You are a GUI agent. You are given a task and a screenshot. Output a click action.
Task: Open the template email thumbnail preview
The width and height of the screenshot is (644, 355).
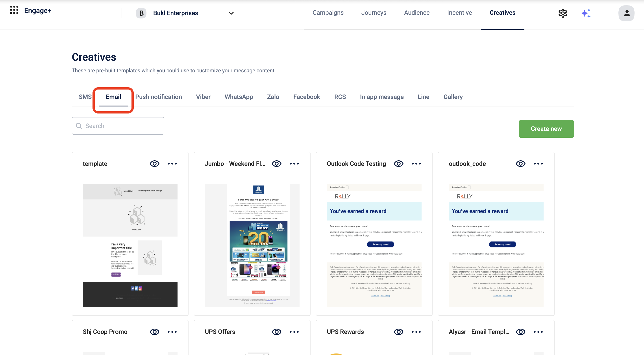click(130, 245)
